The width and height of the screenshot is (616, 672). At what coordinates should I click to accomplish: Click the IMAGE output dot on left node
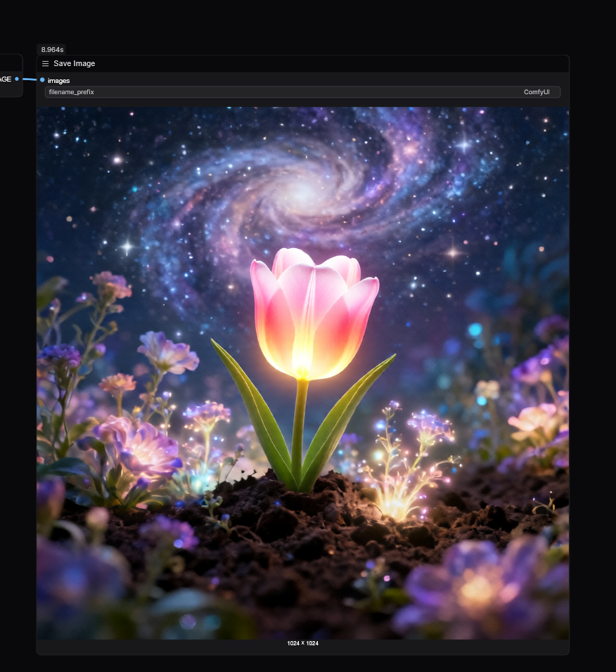click(x=16, y=79)
